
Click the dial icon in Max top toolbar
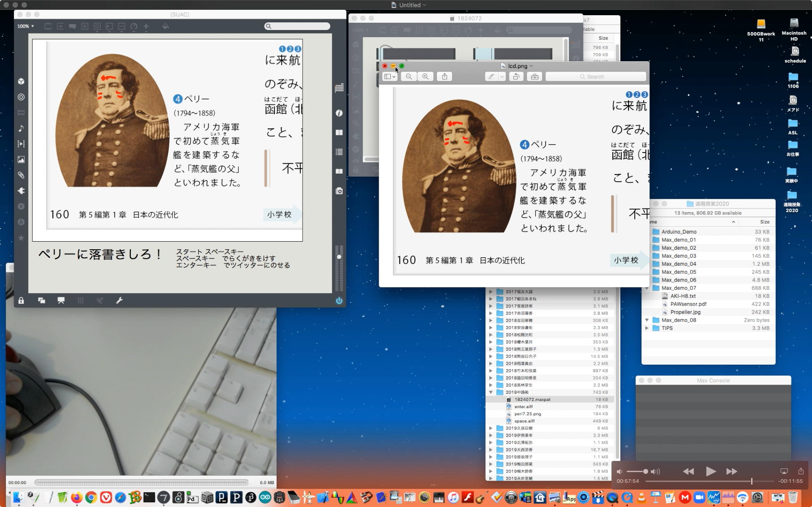pos(134,26)
